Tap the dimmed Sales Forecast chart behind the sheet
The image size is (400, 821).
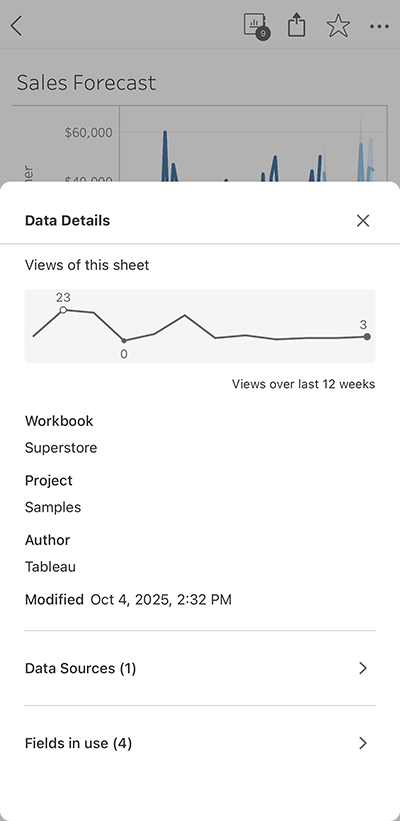pyautogui.click(x=200, y=143)
